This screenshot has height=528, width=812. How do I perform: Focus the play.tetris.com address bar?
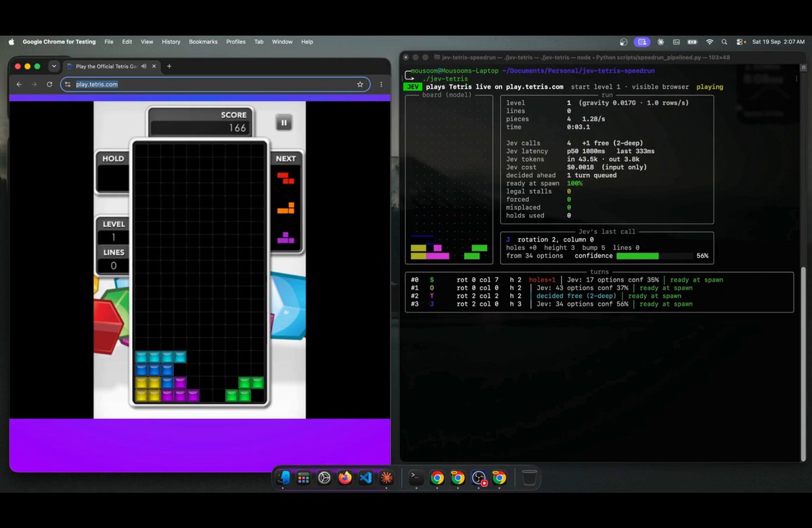(x=215, y=85)
